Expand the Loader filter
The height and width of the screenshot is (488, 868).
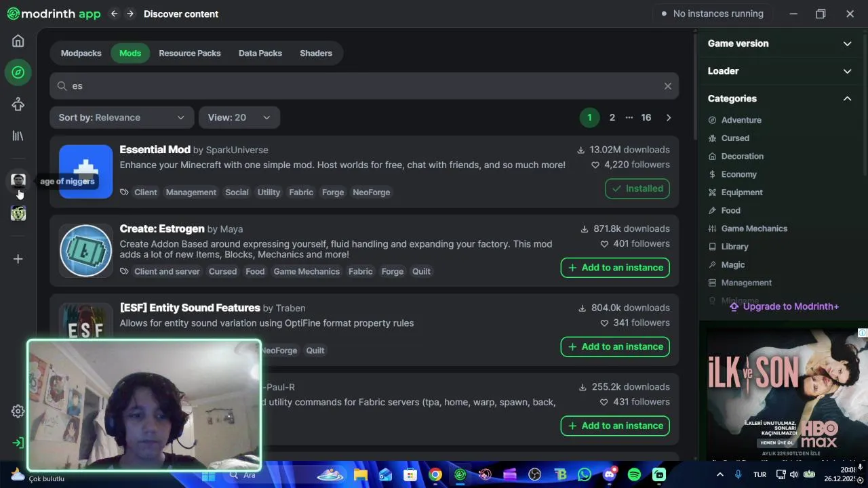pos(779,71)
